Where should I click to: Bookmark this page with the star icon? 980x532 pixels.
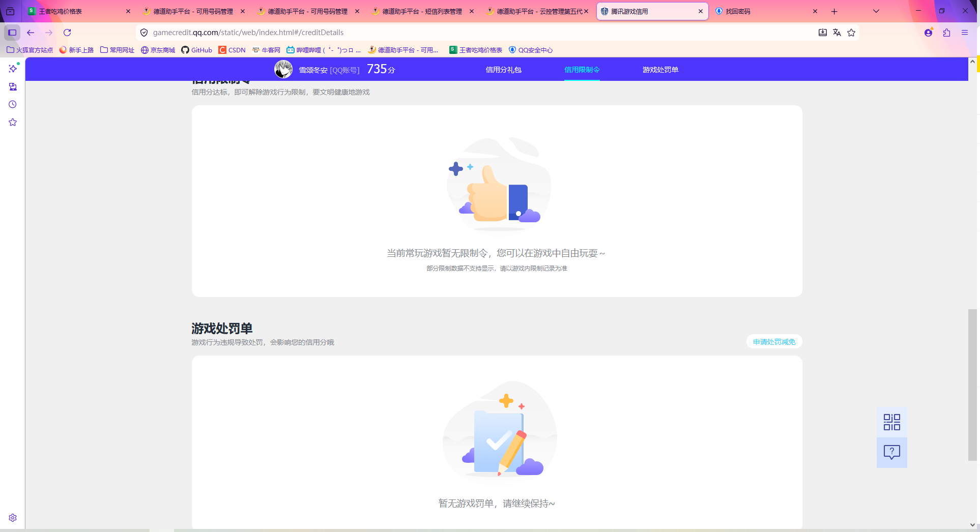pyautogui.click(x=851, y=32)
